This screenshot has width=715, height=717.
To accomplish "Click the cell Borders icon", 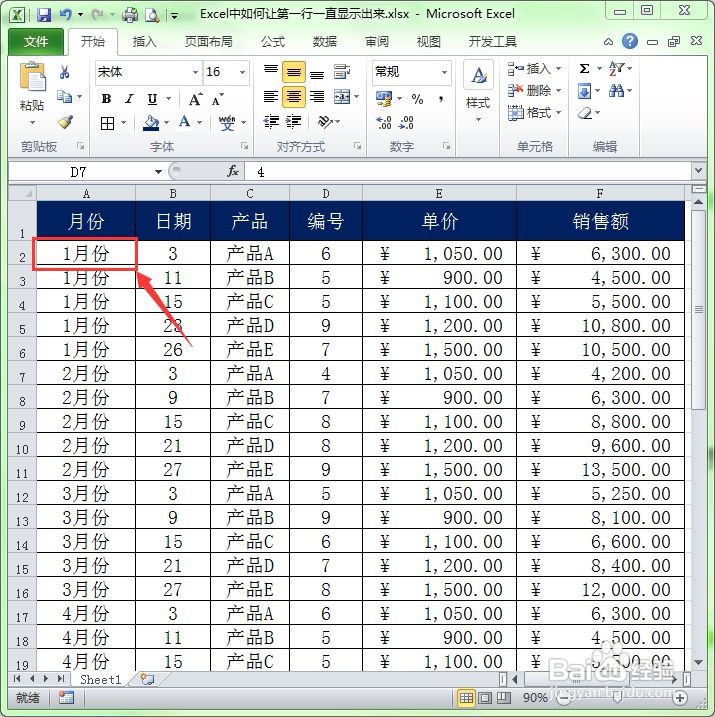I will [107, 123].
